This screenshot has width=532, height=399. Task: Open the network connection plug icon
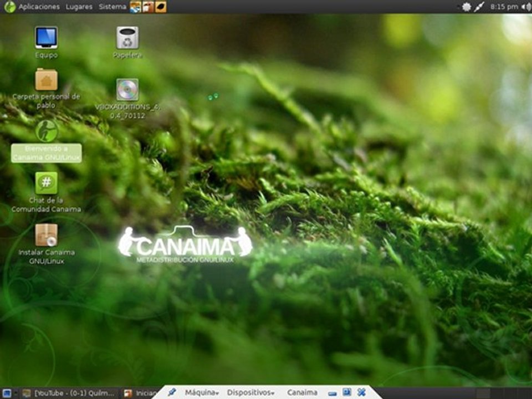tap(479, 7)
